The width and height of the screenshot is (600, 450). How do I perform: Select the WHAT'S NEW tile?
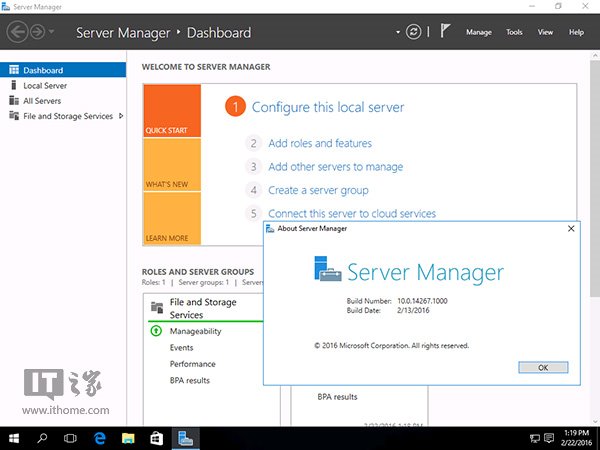point(172,165)
